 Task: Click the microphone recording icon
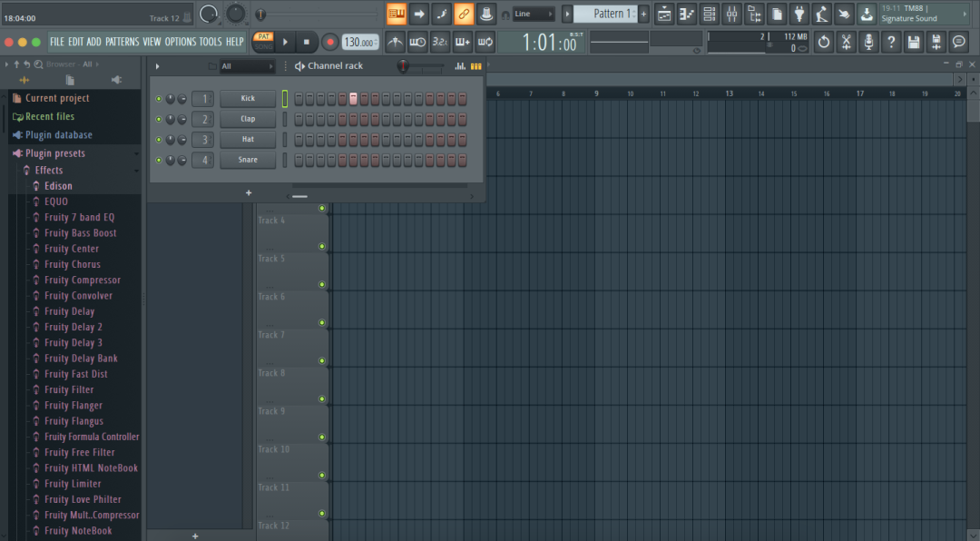(x=868, y=42)
